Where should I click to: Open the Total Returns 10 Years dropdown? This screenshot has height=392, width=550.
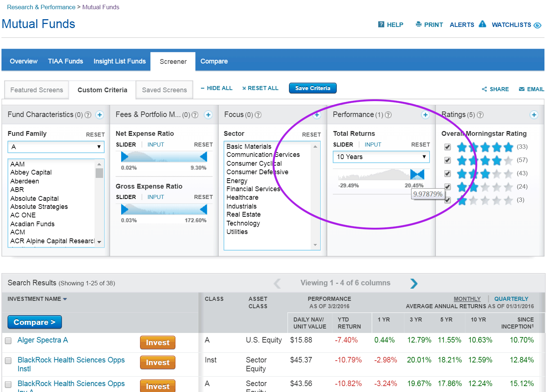(x=381, y=157)
